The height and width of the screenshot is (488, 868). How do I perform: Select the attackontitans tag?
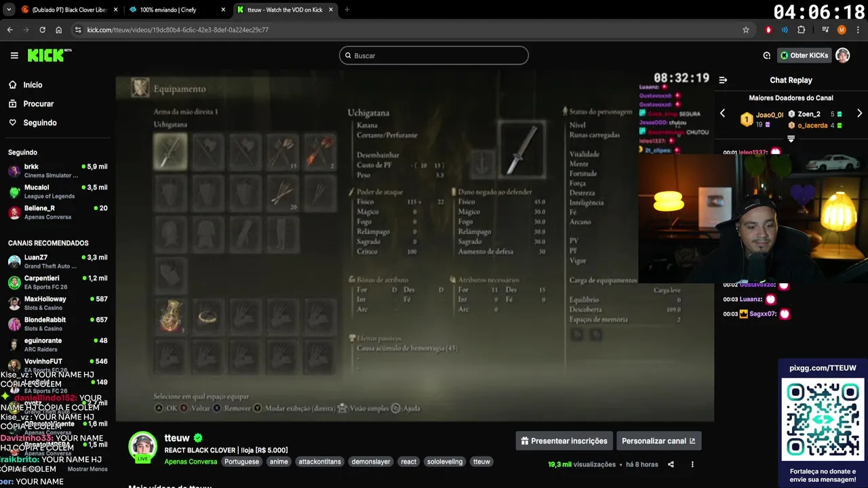coord(319,462)
